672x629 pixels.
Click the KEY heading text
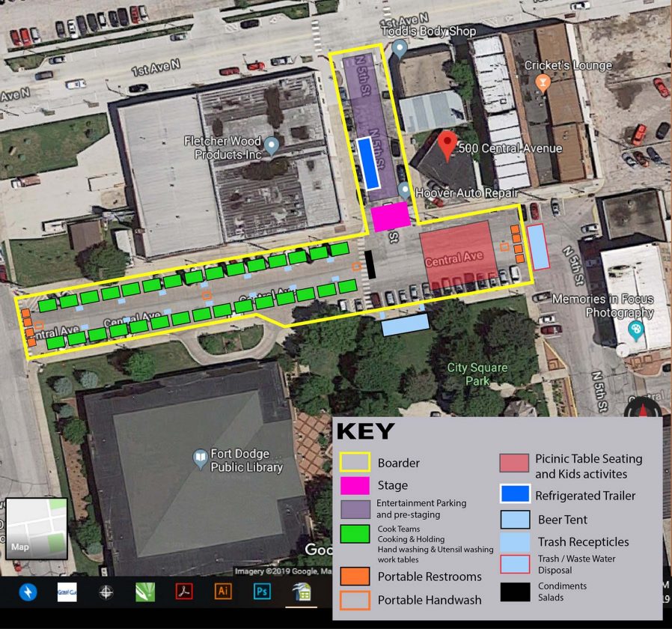(366, 431)
